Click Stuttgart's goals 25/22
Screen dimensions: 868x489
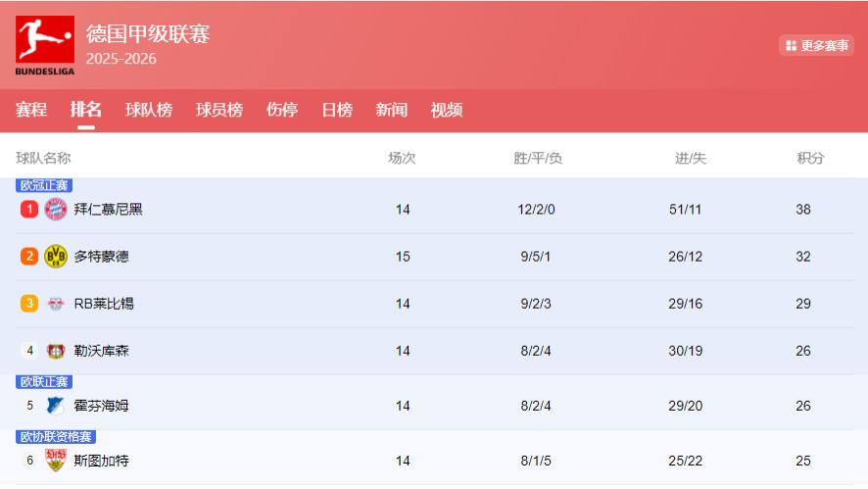(x=686, y=461)
